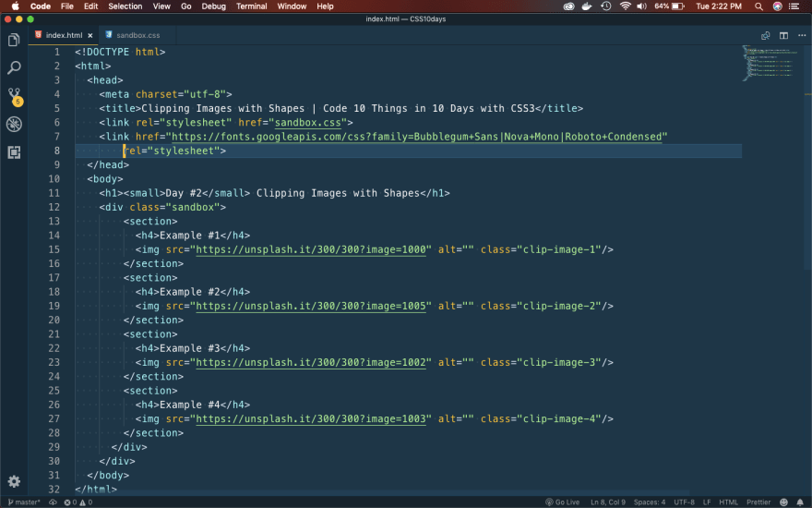The height and width of the screenshot is (508, 812).
Task: Open the feedback smiley in status bar
Action: click(x=783, y=502)
